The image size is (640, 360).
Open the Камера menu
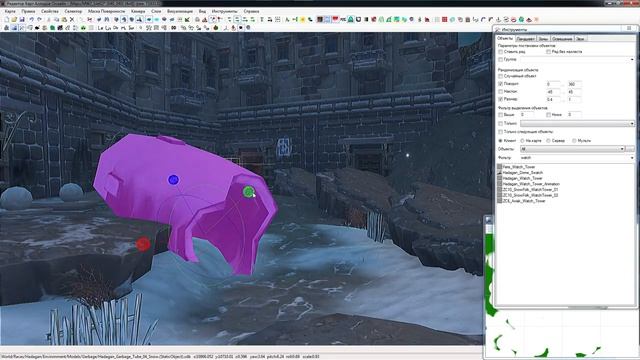click(x=138, y=11)
